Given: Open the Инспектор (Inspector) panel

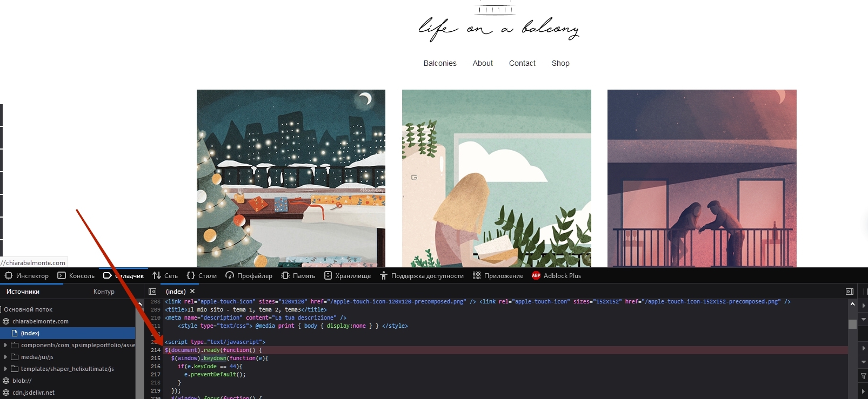Looking at the screenshot, I should coord(27,276).
